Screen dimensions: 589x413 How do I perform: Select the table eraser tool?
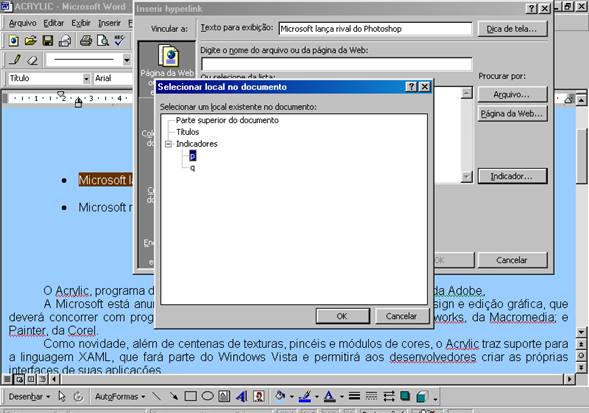tap(33, 59)
